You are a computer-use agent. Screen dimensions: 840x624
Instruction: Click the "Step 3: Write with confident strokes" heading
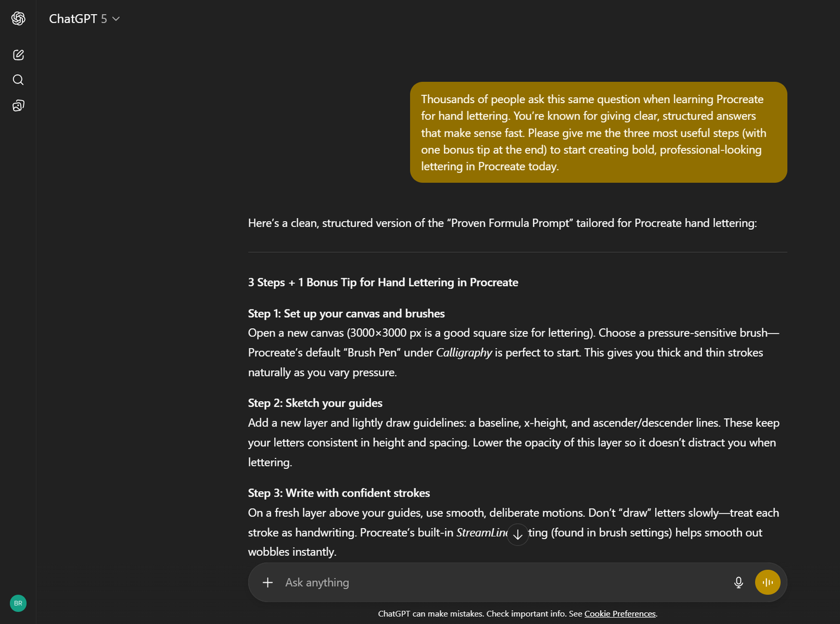coord(339,493)
